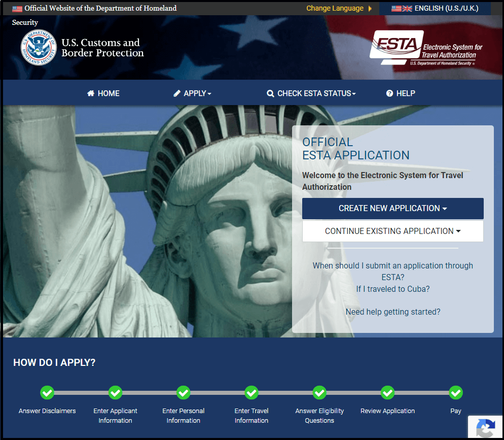Click the 'Official Website of the Department of Homeland' text
Screen dimensions: 504x440
100,8
